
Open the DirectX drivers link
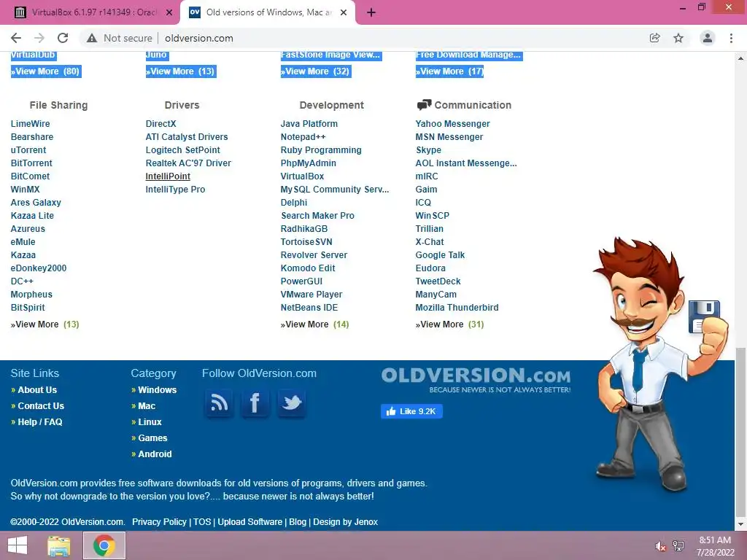coord(160,124)
